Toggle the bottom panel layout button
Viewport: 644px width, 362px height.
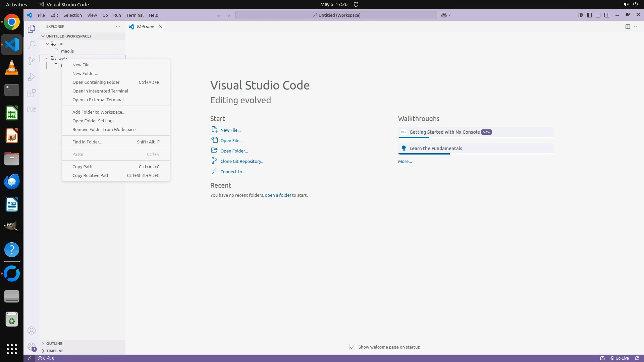pyautogui.click(x=598, y=15)
